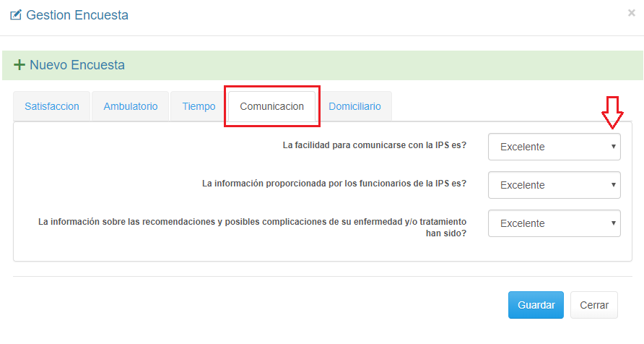The image size is (644, 344).
Task: Click the caret arrow on the funcionarios dropdown
Action: point(613,185)
